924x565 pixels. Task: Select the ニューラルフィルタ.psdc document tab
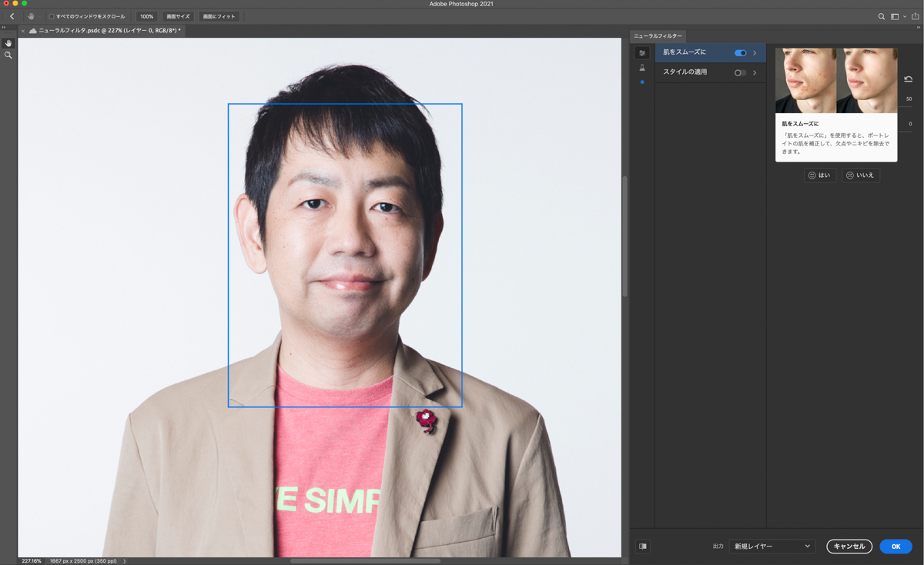(108, 31)
